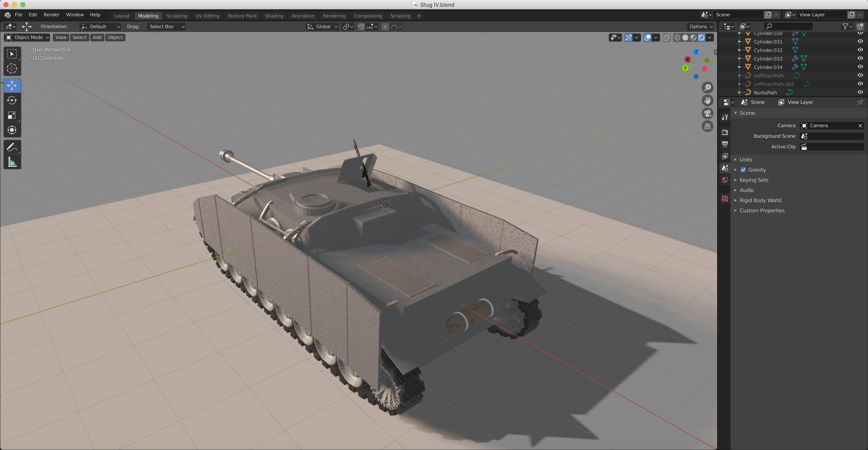Switch viewport to Rendered shading mode

(702, 38)
